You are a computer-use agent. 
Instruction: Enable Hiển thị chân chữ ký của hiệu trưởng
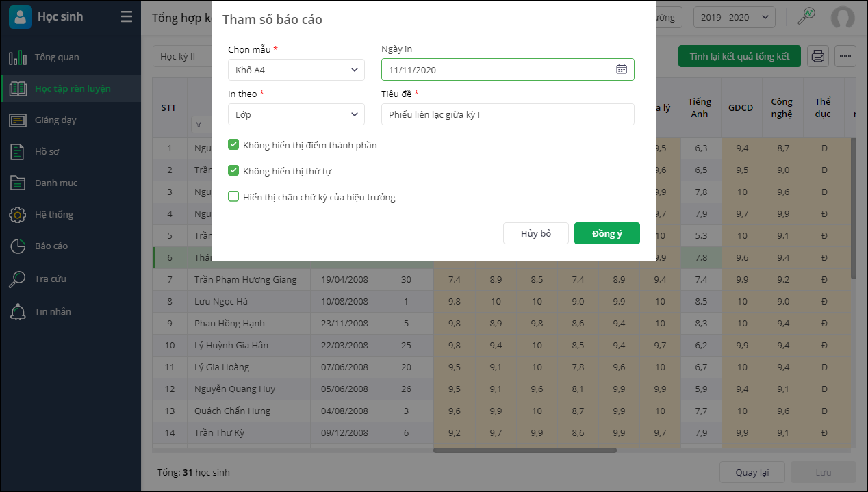(233, 197)
